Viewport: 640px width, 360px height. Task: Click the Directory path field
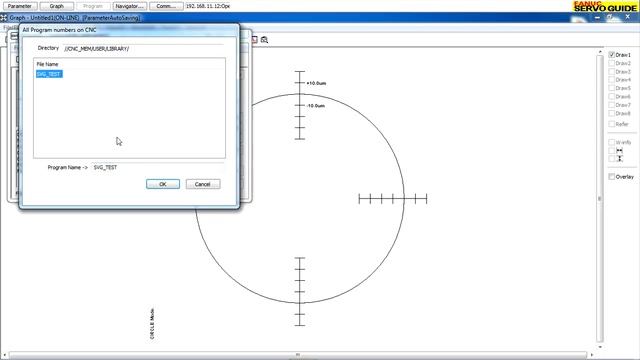(143, 49)
